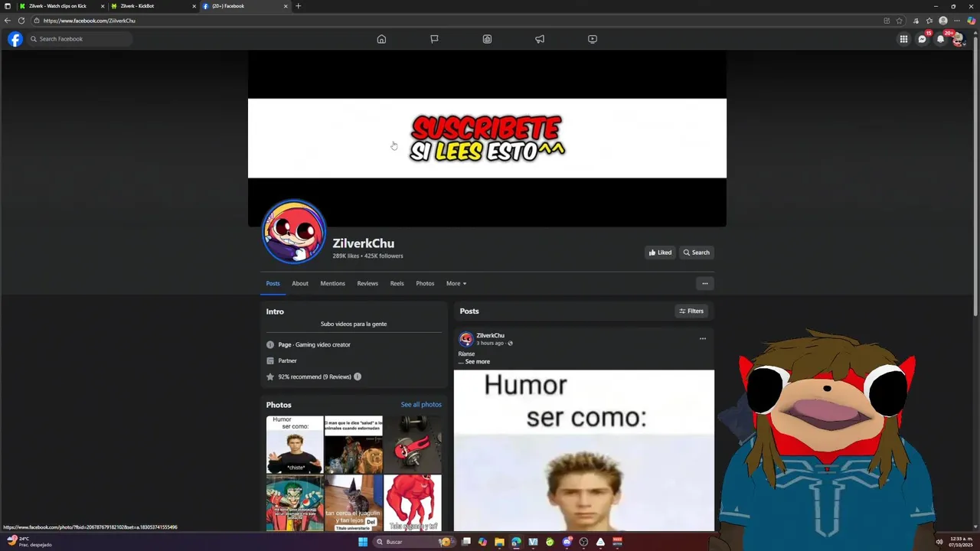Open the cat 'Titulo universitario' photo thumbnail
Screen dimensions: 980x551
coord(354,503)
